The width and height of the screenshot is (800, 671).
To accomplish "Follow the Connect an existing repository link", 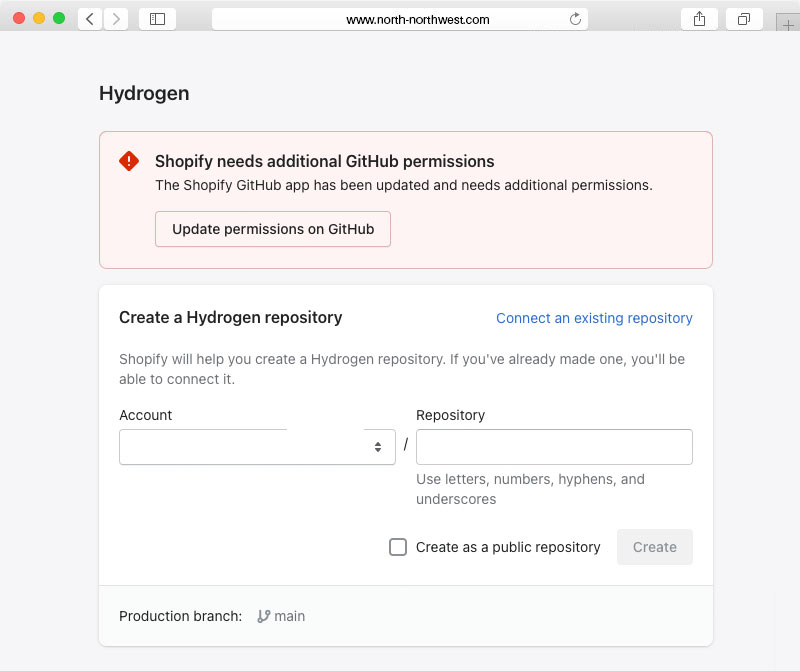I will [594, 318].
